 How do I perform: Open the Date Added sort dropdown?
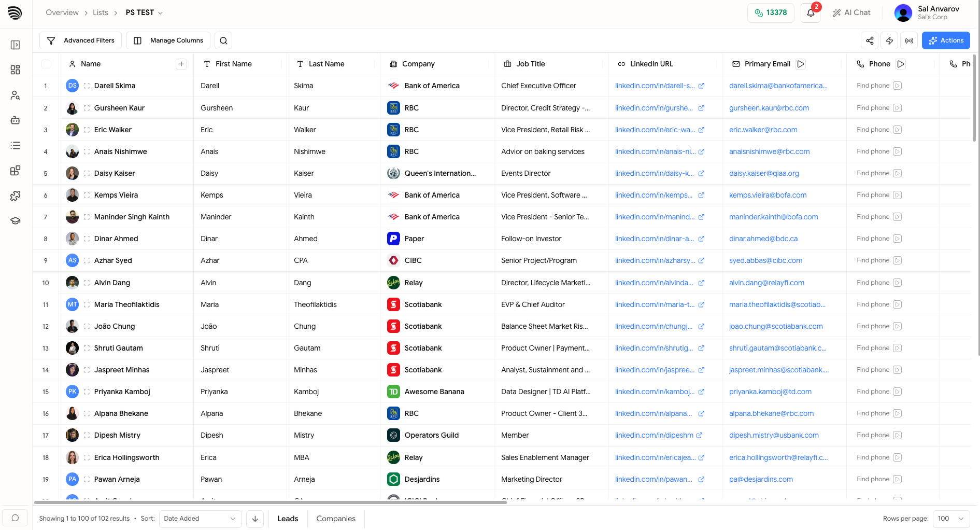coord(200,519)
